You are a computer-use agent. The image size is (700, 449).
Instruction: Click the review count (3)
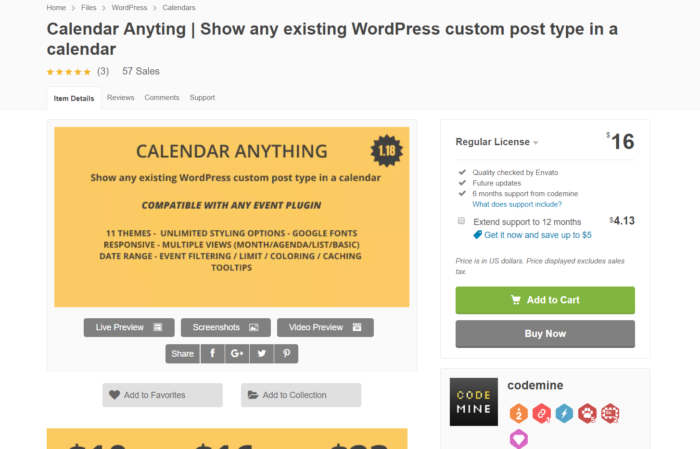click(x=103, y=71)
